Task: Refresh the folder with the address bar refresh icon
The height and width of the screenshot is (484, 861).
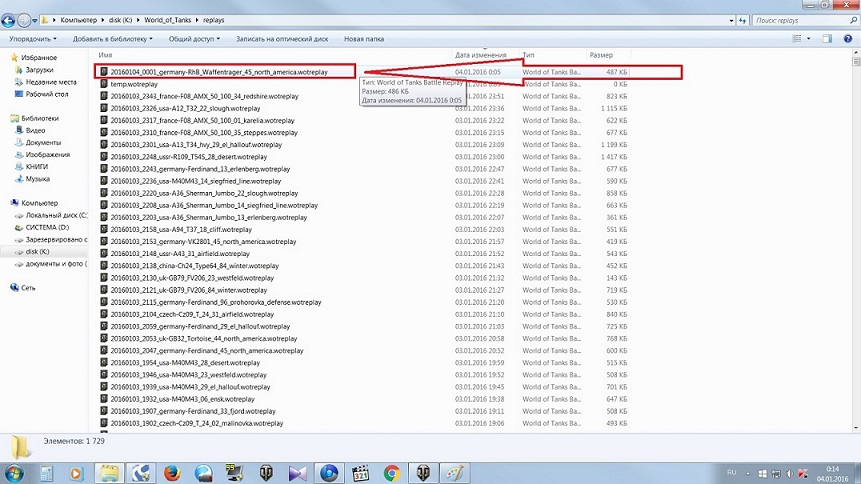Action: click(x=742, y=20)
